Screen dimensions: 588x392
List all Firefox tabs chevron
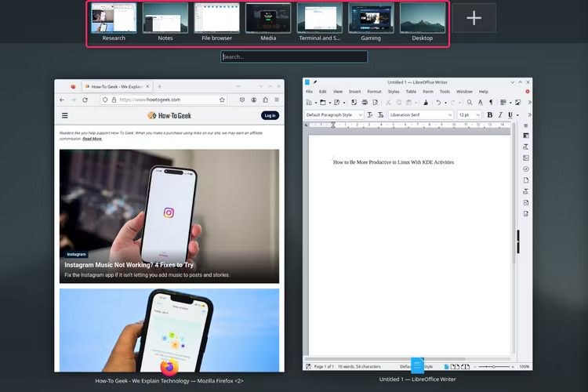click(x=238, y=86)
